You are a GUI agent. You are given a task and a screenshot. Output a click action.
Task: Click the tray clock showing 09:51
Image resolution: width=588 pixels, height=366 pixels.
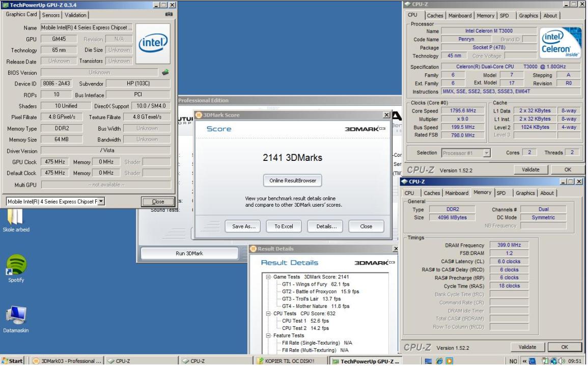tap(574, 361)
